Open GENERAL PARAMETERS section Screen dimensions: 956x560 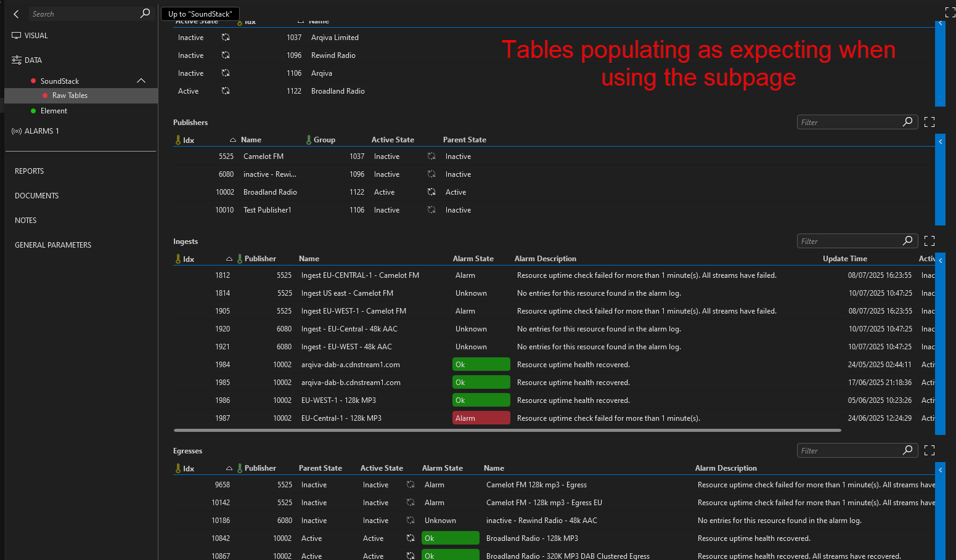[53, 245]
